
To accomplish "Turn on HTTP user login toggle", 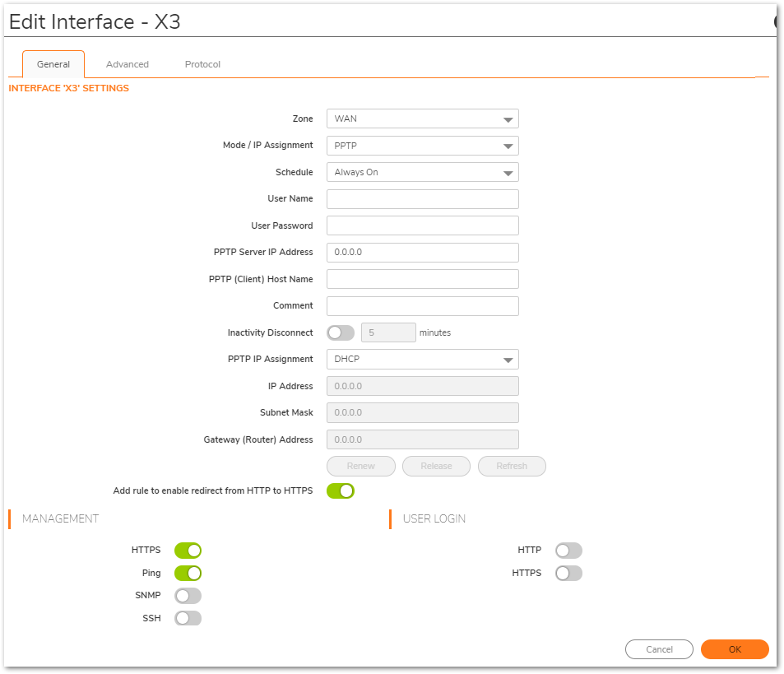I will (568, 551).
